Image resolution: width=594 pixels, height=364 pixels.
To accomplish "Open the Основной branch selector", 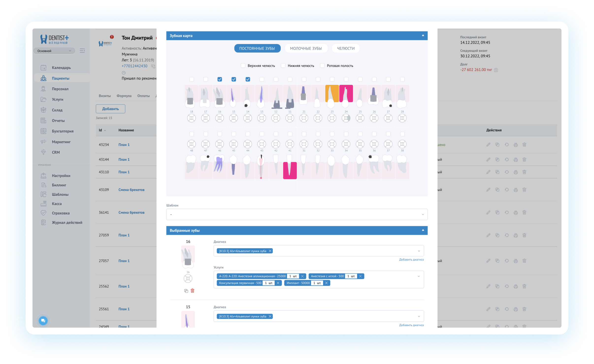I will coord(54,51).
